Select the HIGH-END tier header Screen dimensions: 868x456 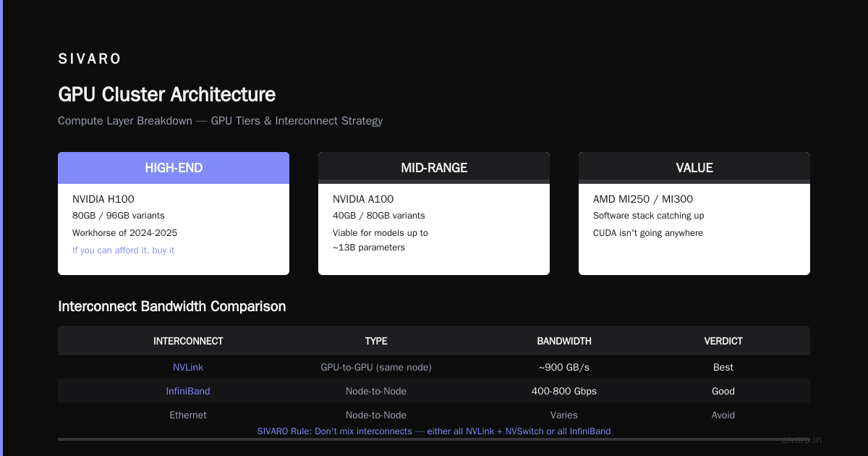[174, 168]
